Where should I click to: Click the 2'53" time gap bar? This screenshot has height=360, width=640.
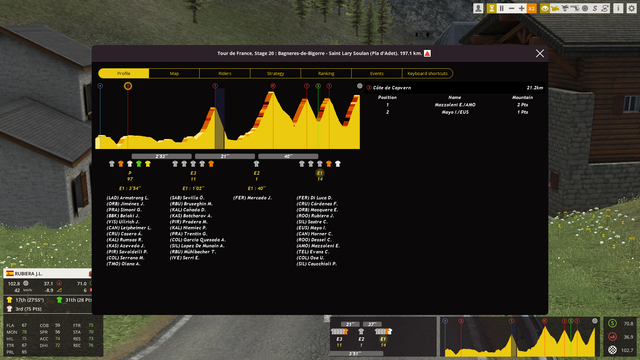(x=162, y=156)
